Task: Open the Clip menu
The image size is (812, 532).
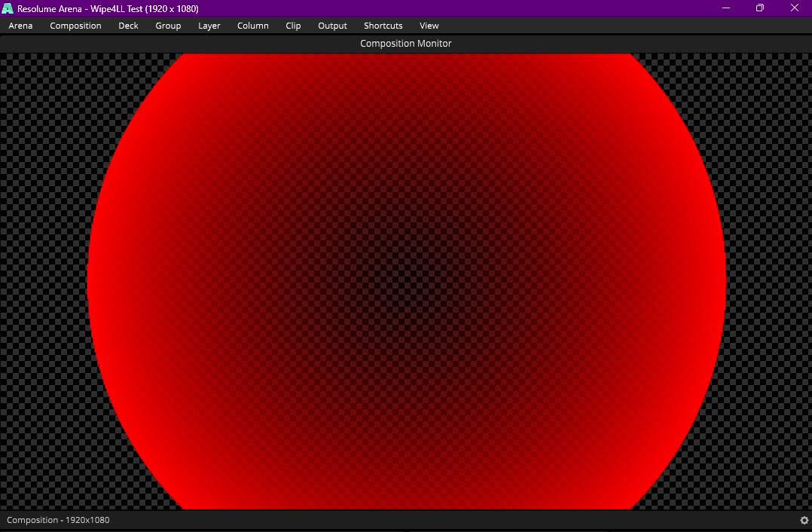Action: point(293,26)
